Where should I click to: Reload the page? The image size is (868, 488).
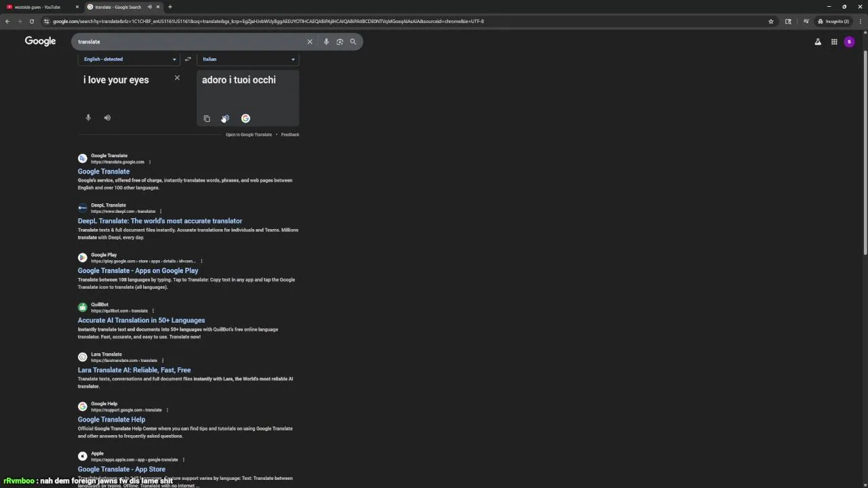[31, 21]
